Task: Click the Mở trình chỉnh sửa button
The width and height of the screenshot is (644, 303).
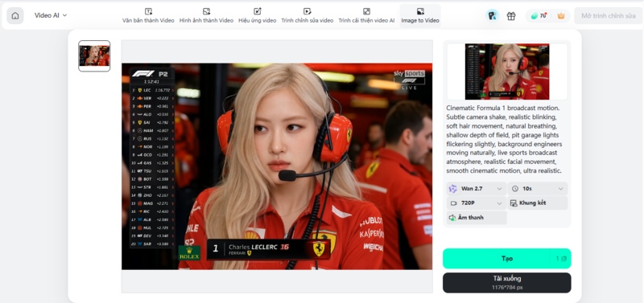Action: point(609,16)
